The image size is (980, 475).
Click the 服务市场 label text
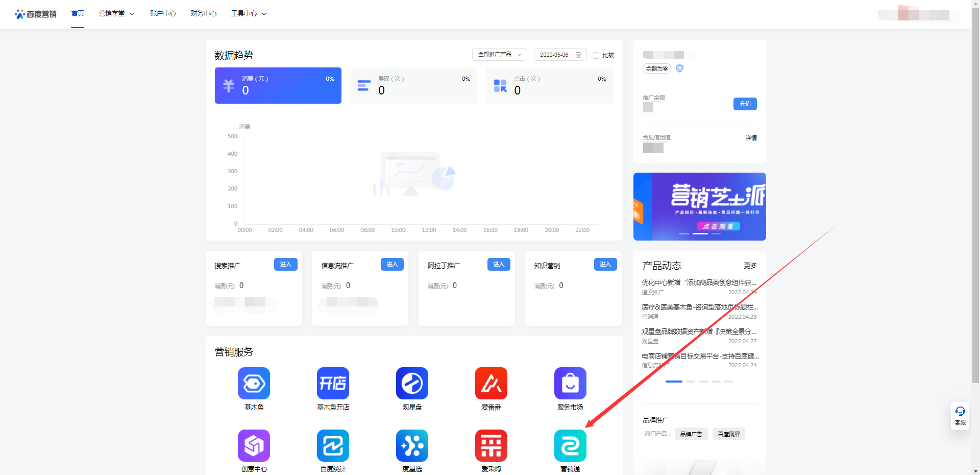570,407
